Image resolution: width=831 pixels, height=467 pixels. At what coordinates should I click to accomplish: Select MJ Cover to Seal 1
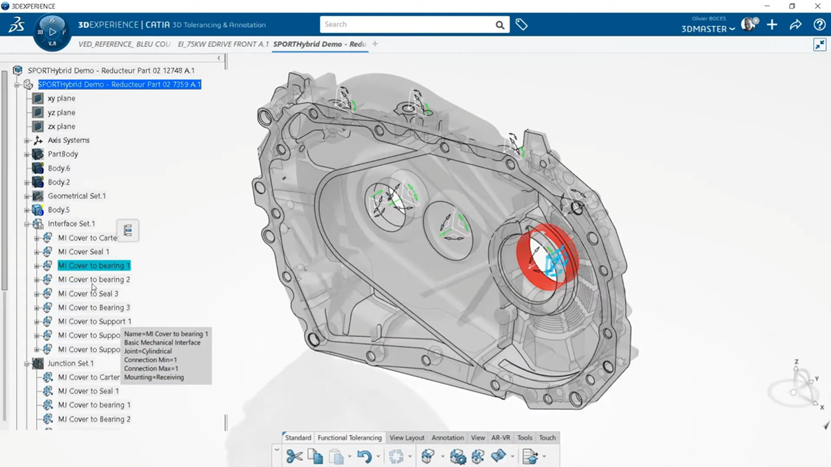pyautogui.click(x=88, y=391)
